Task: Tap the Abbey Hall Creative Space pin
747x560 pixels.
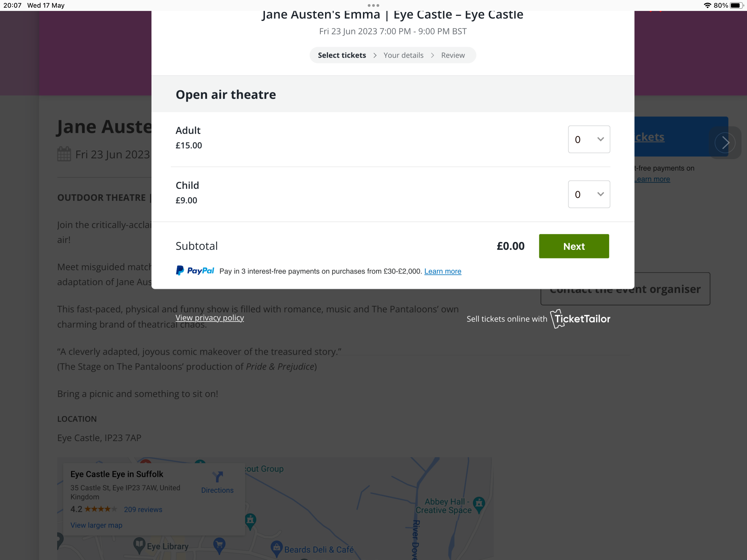Action: pos(479,504)
